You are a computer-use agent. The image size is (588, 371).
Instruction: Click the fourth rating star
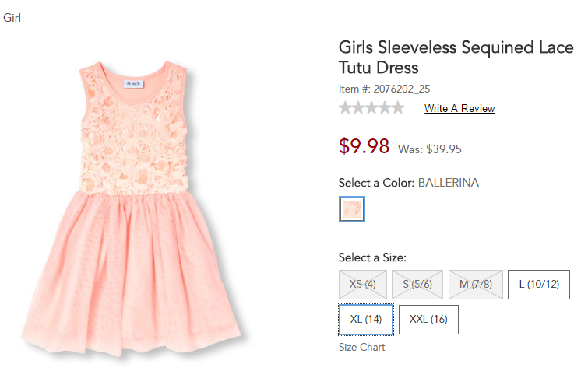pyautogui.click(x=385, y=108)
